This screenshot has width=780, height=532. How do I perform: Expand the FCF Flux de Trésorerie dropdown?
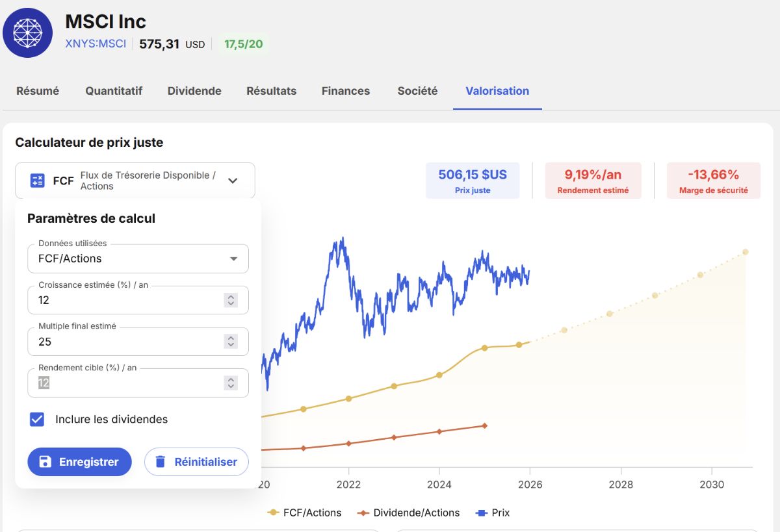coord(135,181)
